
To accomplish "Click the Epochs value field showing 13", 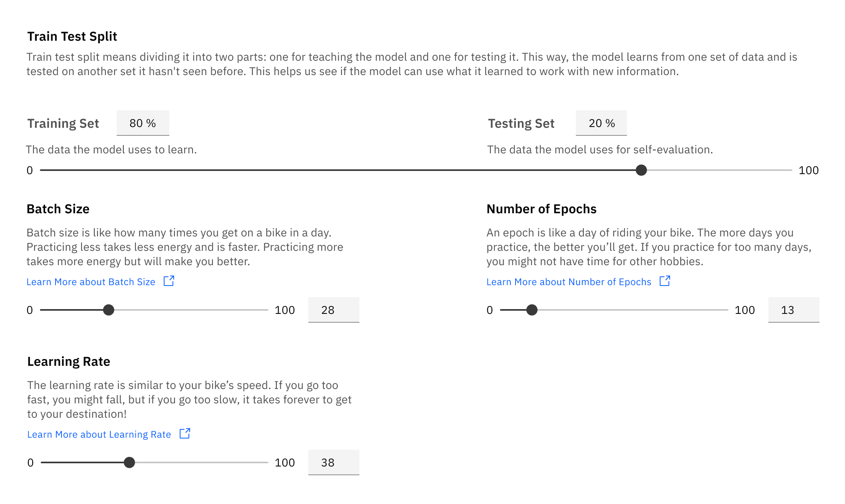I will (x=793, y=310).
